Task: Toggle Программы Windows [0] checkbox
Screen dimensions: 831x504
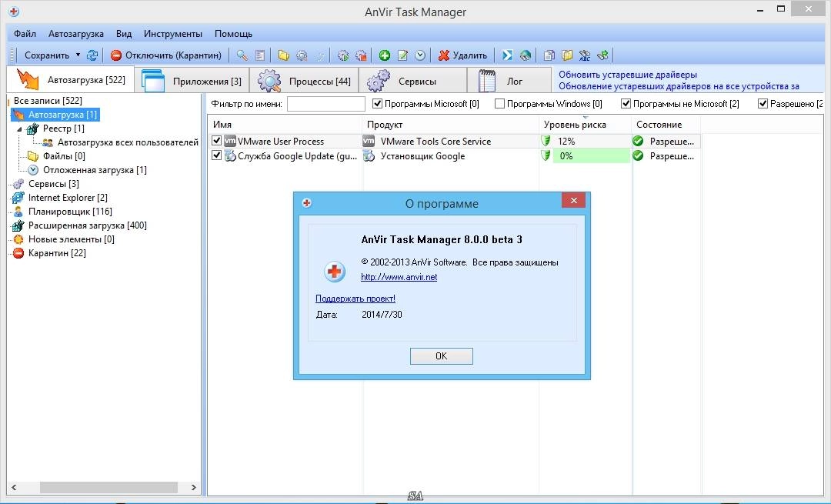Action: 499,104
